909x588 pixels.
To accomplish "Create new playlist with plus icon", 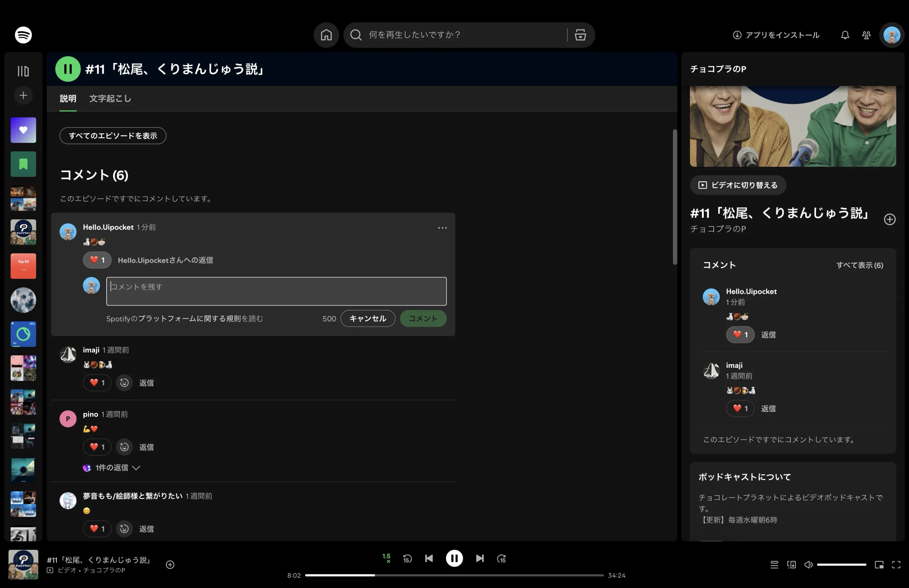I will pos(23,95).
